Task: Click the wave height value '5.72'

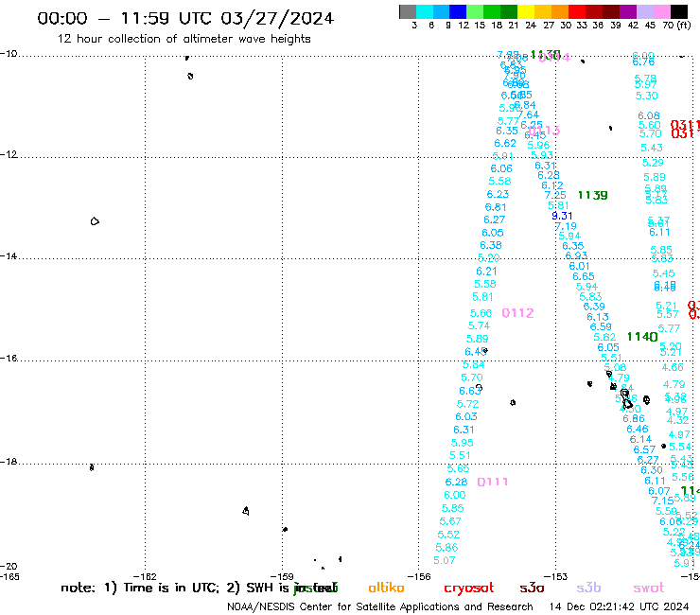Action: pyautogui.click(x=467, y=404)
